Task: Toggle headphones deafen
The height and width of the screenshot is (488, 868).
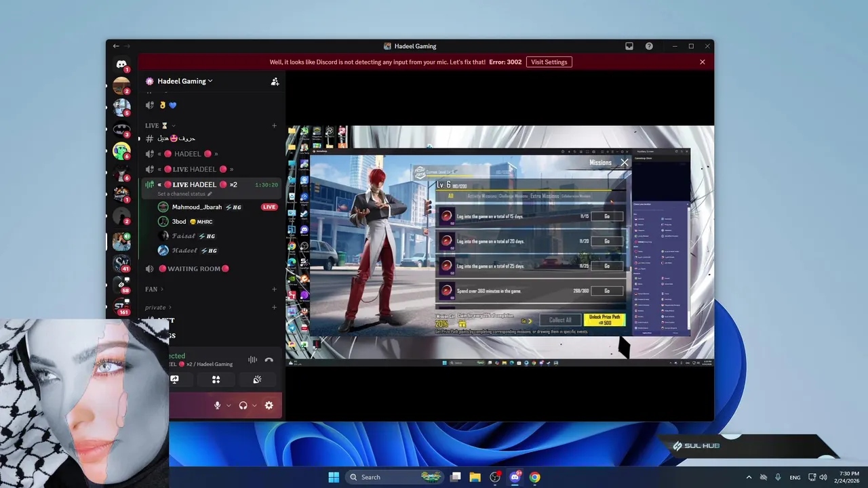Action: click(243, 405)
